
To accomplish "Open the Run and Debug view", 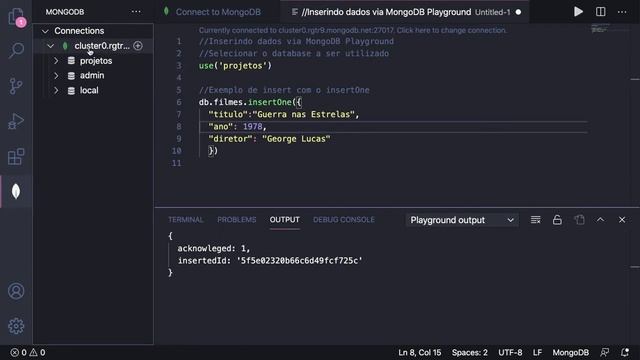I will [x=16, y=121].
